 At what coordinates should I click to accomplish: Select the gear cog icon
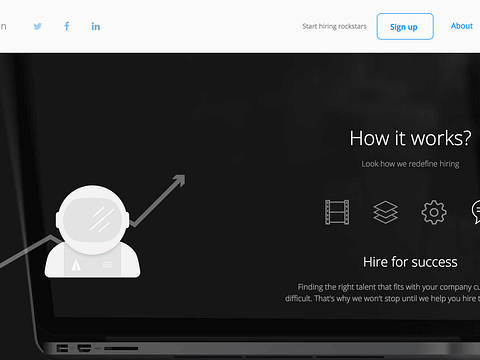(x=434, y=212)
